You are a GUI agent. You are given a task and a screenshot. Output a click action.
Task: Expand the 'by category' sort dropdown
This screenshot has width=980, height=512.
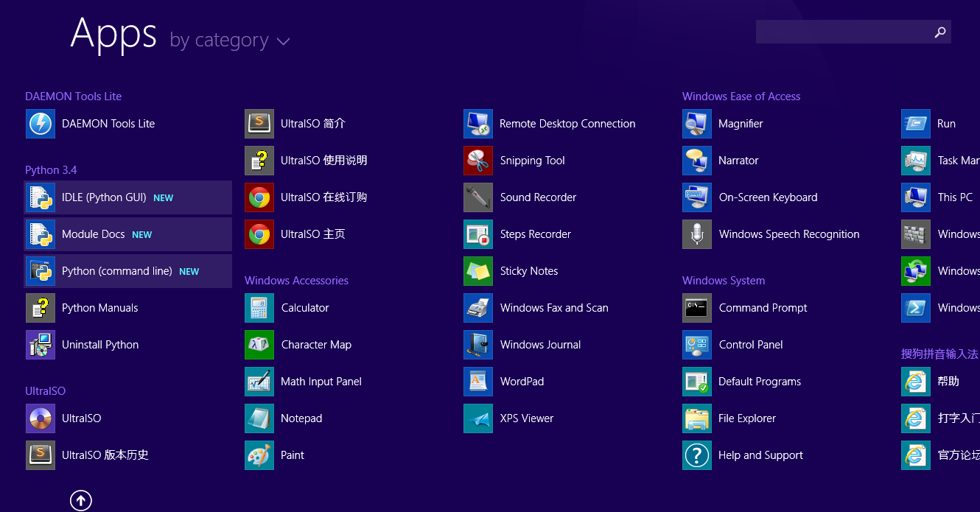[x=229, y=41]
